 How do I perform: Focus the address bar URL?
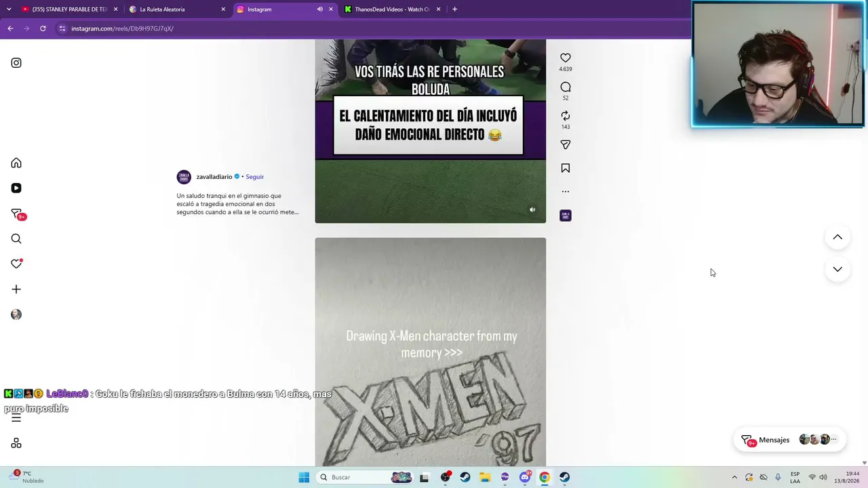(x=123, y=28)
